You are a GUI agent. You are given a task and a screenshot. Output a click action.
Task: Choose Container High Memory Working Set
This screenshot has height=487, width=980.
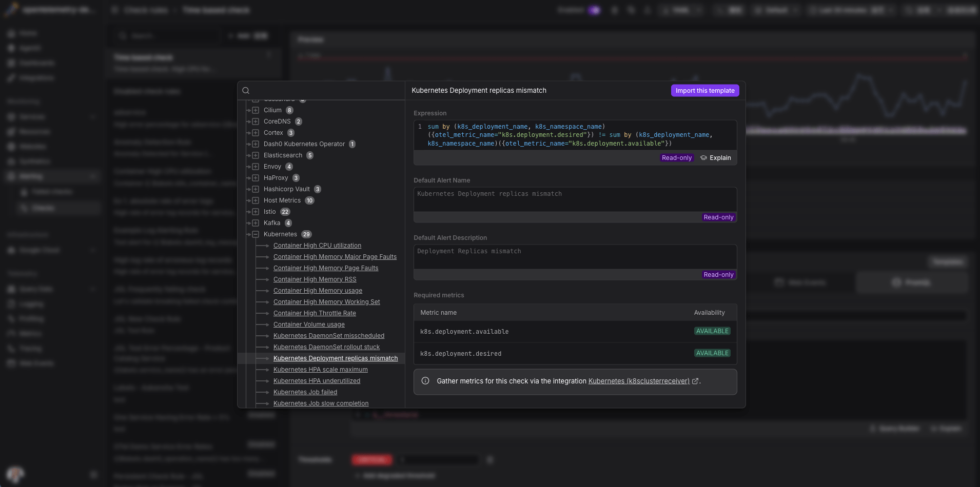(x=327, y=302)
